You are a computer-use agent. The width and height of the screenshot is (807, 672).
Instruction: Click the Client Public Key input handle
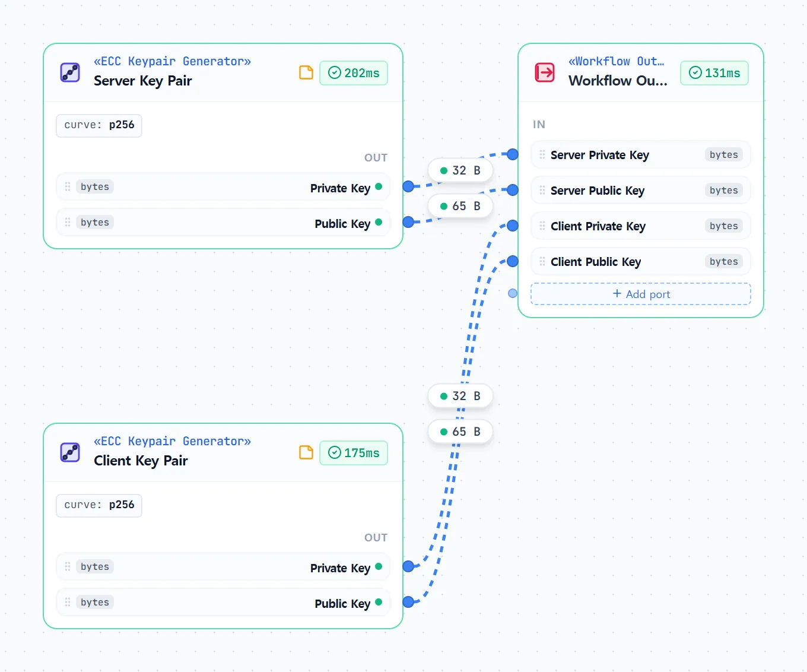pos(513,261)
